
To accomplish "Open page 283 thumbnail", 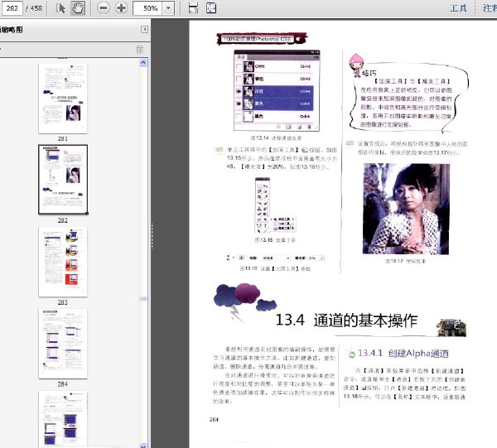I will pyautogui.click(x=63, y=262).
